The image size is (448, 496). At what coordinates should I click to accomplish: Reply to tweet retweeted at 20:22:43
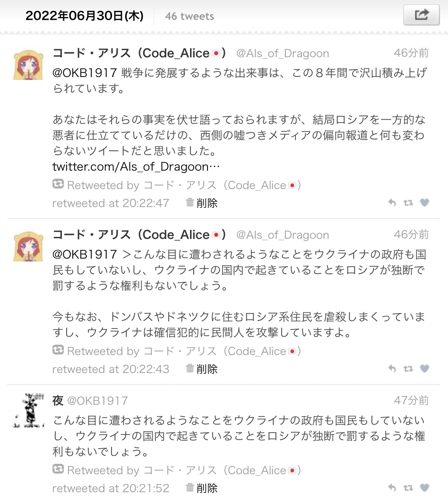click(x=392, y=368)
